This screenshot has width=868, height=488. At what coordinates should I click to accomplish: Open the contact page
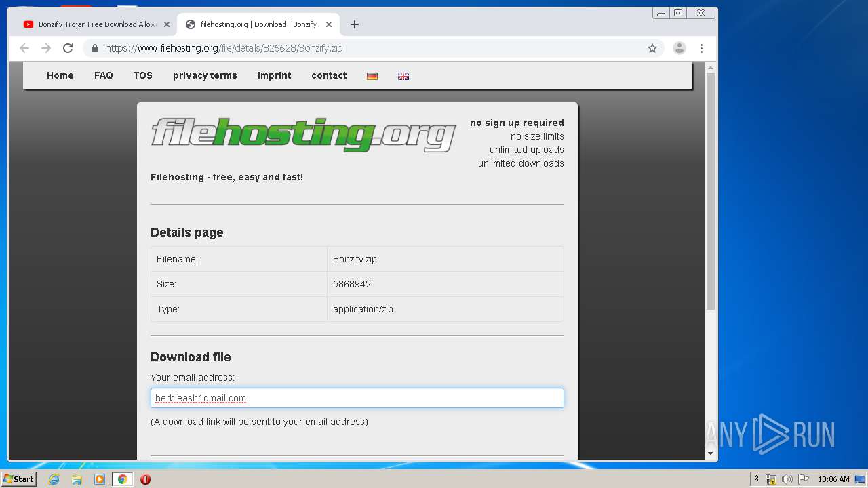point(329,75)
